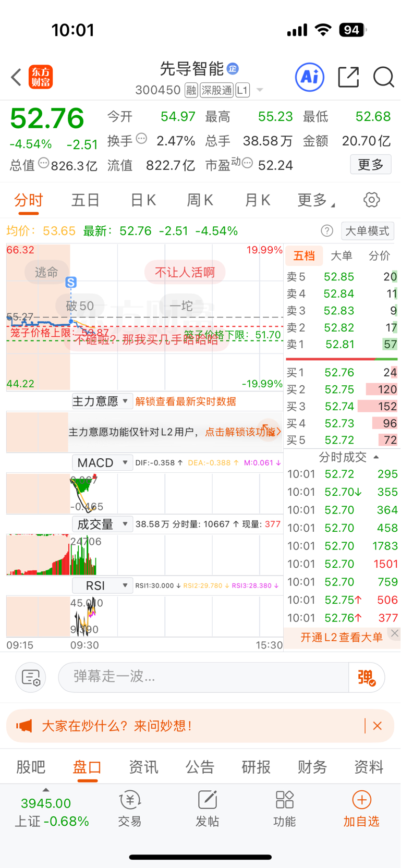Open 发帖 post icon
The image size is (401, 868).
click(207, 809)
